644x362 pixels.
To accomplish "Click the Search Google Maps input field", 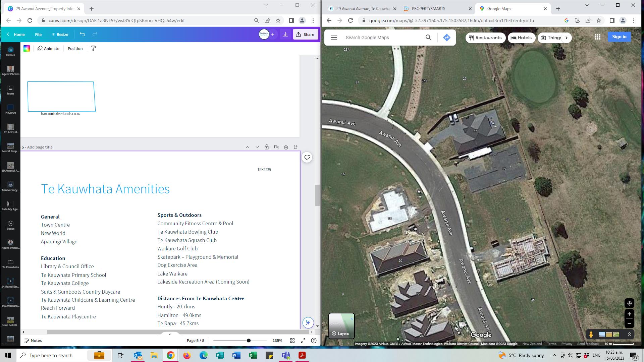I will point(382,38).
